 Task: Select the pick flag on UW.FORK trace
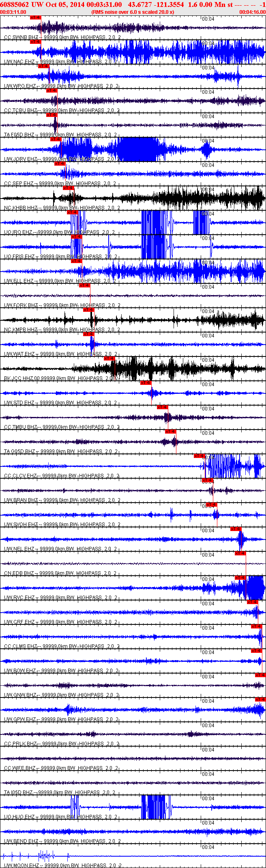tap(85, 285)
